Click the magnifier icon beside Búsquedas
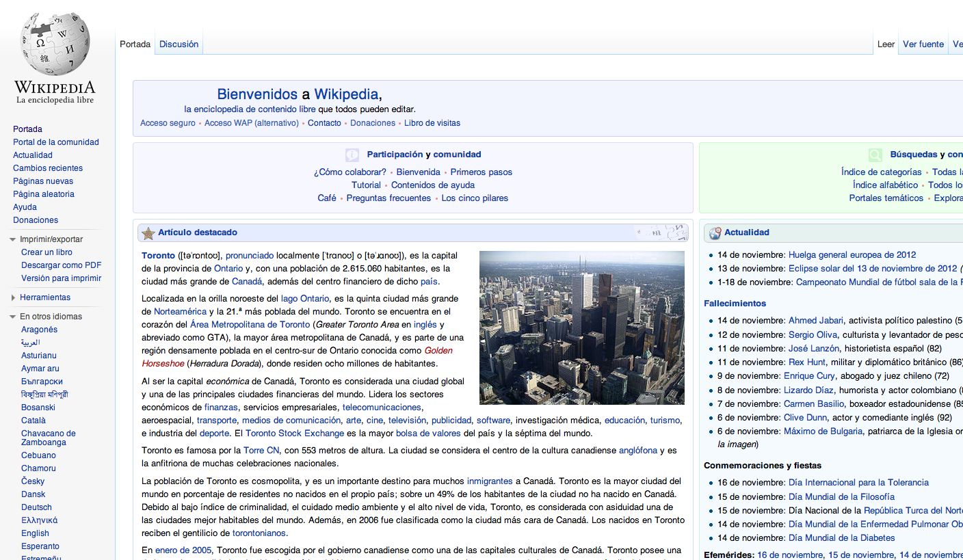Viewport: 963px width, 560px height. tap(875, 155)
